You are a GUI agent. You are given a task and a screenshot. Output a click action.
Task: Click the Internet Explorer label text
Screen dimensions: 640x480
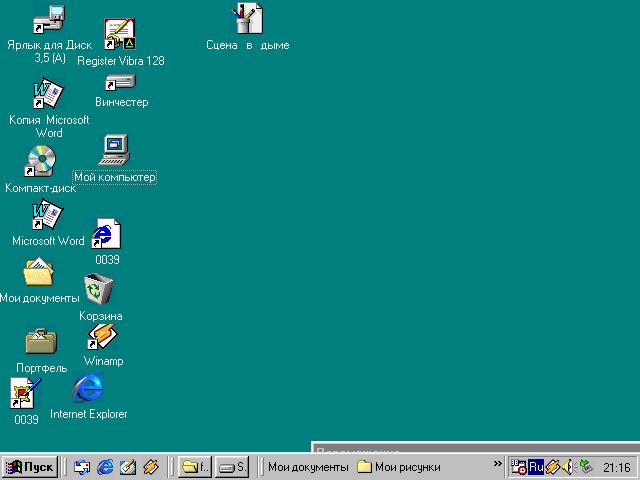pyautogui.click(x=89, y=414)
